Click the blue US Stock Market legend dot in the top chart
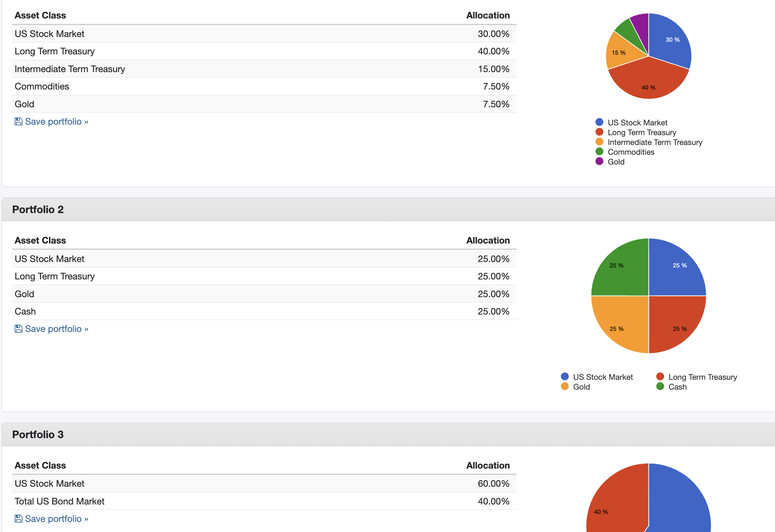Screen dimensions: 775x532 point(599,122)
